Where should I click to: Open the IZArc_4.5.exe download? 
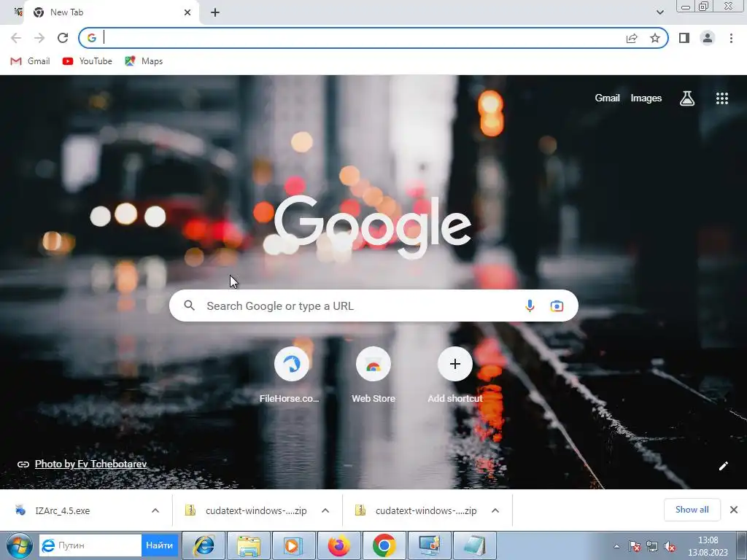click(62, 510)
